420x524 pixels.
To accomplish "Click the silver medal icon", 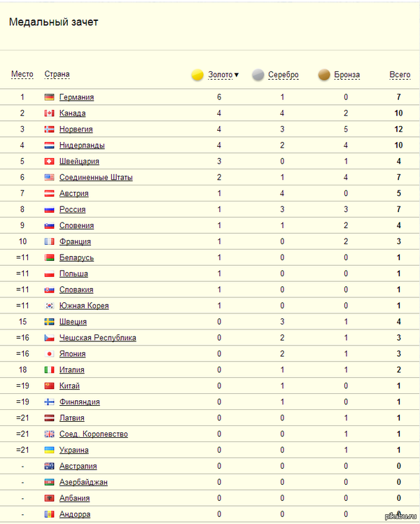I will click(x=258, y=75).
